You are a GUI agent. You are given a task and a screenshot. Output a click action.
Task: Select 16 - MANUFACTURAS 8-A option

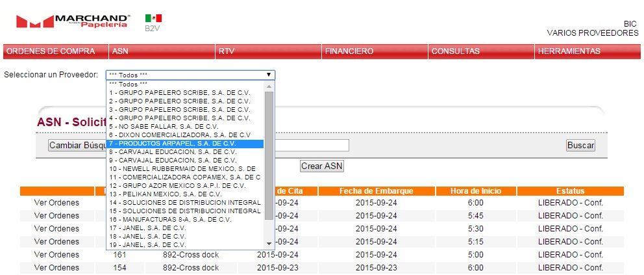point(185,220)
